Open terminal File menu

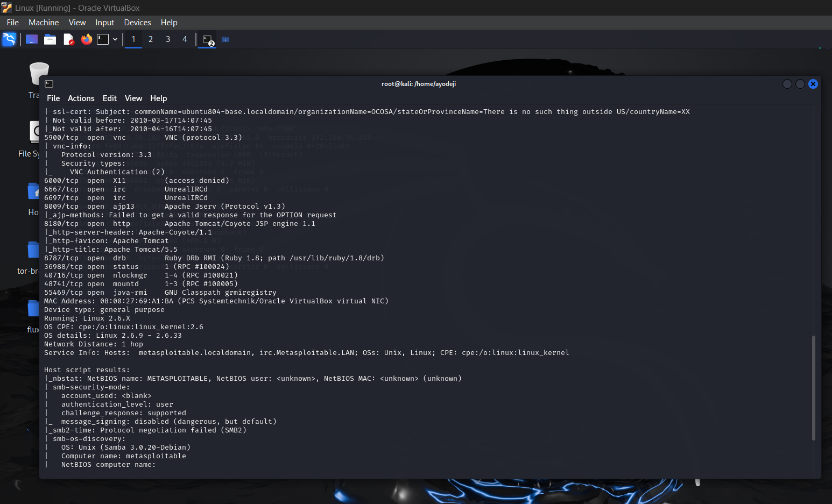coord(53,98)
